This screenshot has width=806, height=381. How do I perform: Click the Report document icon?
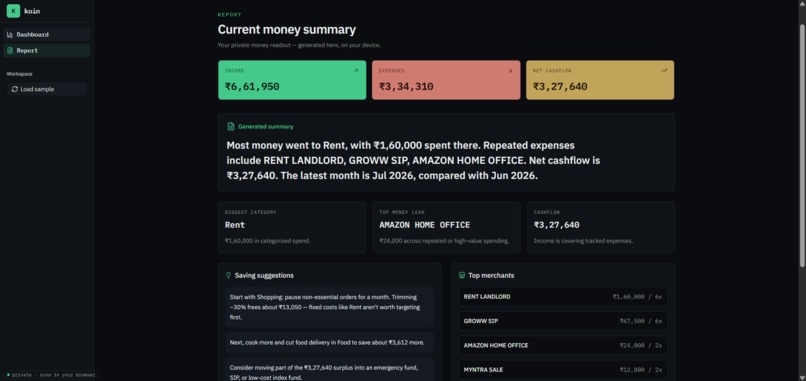coord(10,50)
